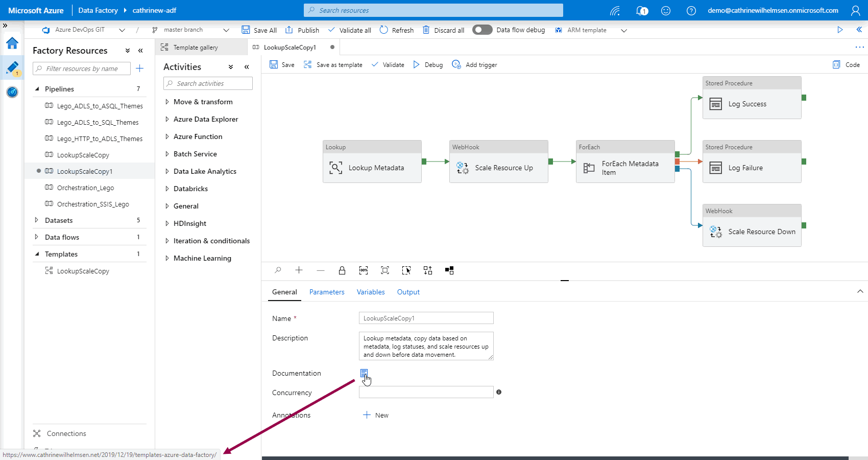Click the add new resource plus icon
Screen dimensions: 868x460
click(x=140, y=68)
